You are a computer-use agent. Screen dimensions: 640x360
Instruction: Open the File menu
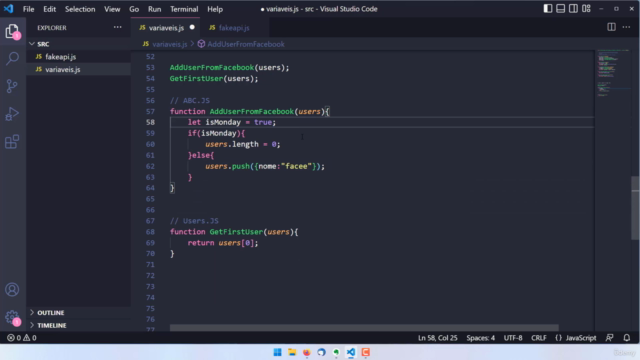coord(28,9)
